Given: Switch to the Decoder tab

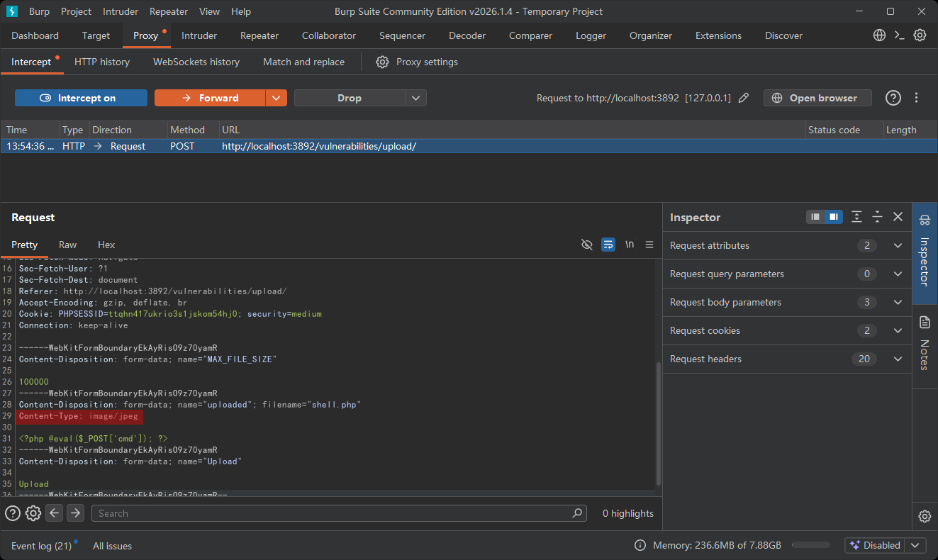Looking at the screenshot, I should (467, 35).
